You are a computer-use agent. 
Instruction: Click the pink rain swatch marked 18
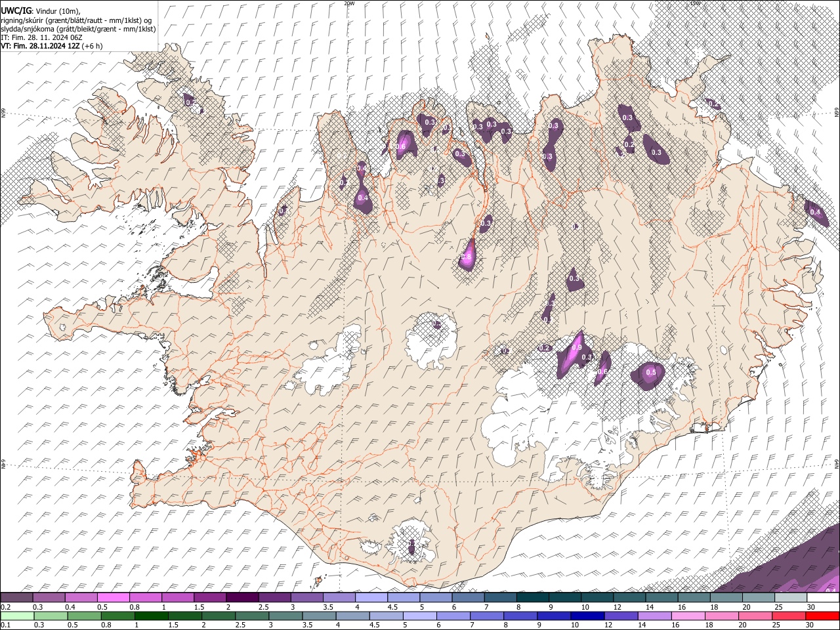pyautogui.click(x=721, y=616)
